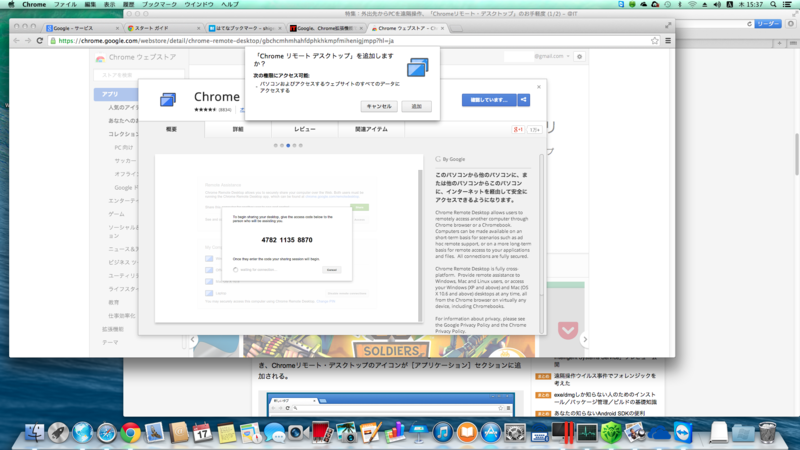The width and height of the screenshot is (800, 450).
Task: Reload the Chrome page
Action: coord(40,40)
